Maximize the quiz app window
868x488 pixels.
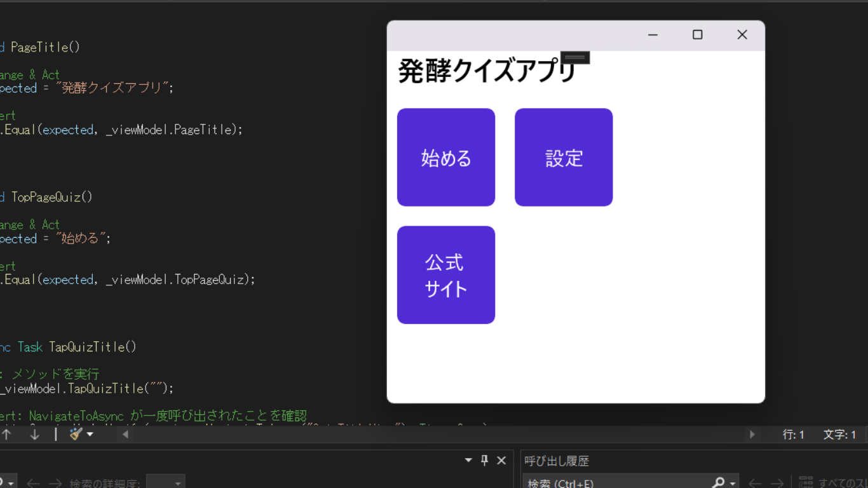click(697, 35)
